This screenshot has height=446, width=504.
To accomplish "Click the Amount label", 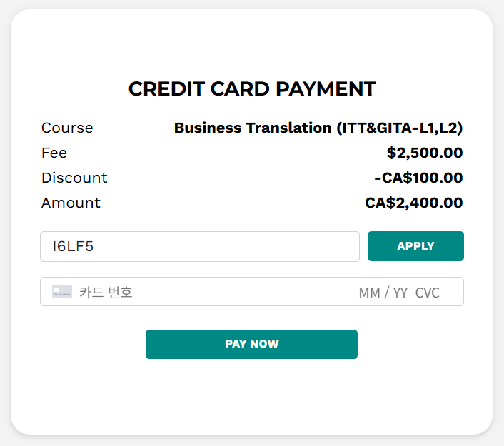I will (71, 203).
